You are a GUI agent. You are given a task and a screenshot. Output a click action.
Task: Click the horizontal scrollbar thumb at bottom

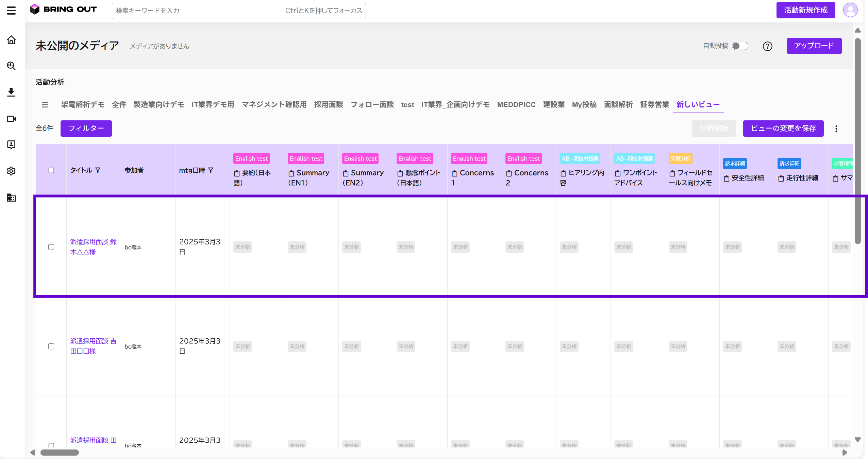click(x=60, y=453)
